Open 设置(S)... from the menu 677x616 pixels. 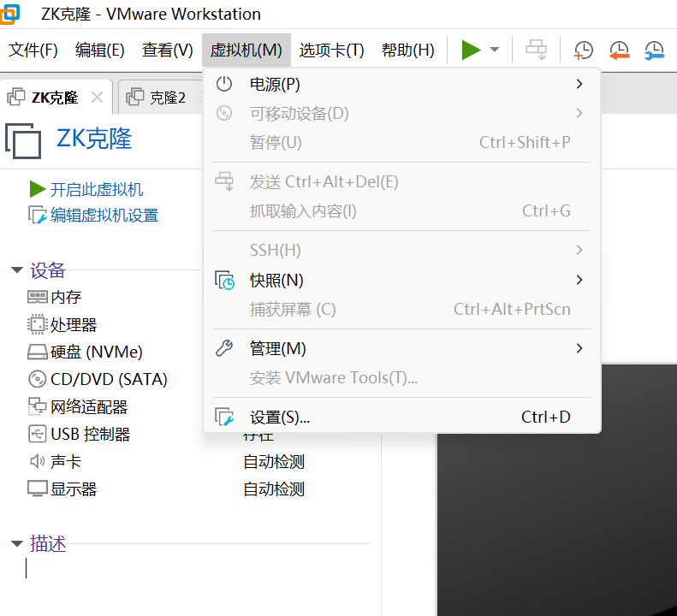pyautogui.click(x=402, y=417)
